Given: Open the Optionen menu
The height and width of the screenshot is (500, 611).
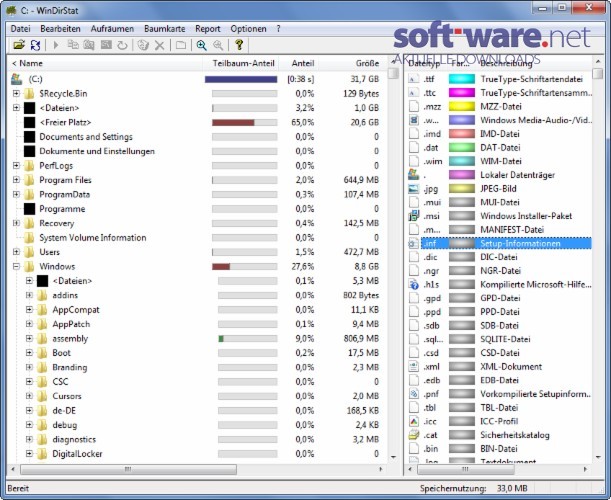Looking at the screenshot, I should pyautogui.click(x=248, y=29).
